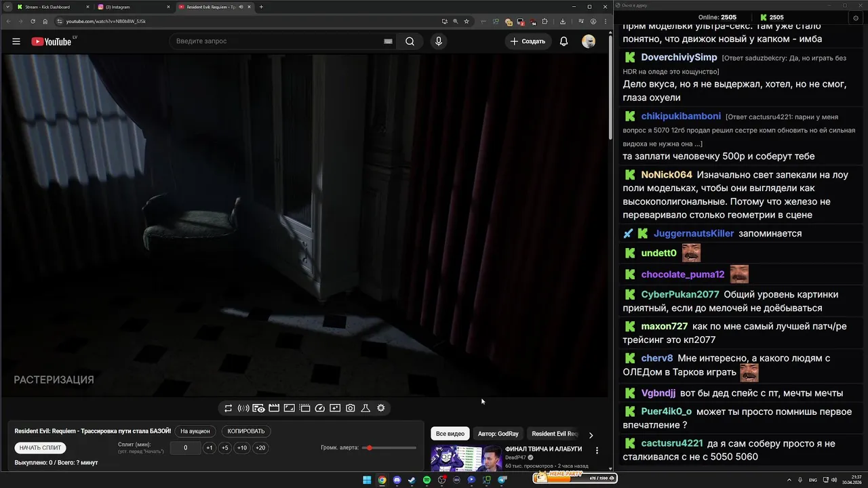Open the on-screen keyboard icon in search box
Image resolution: width=868 pixels, height=488 pixels.
pos(388,41)
